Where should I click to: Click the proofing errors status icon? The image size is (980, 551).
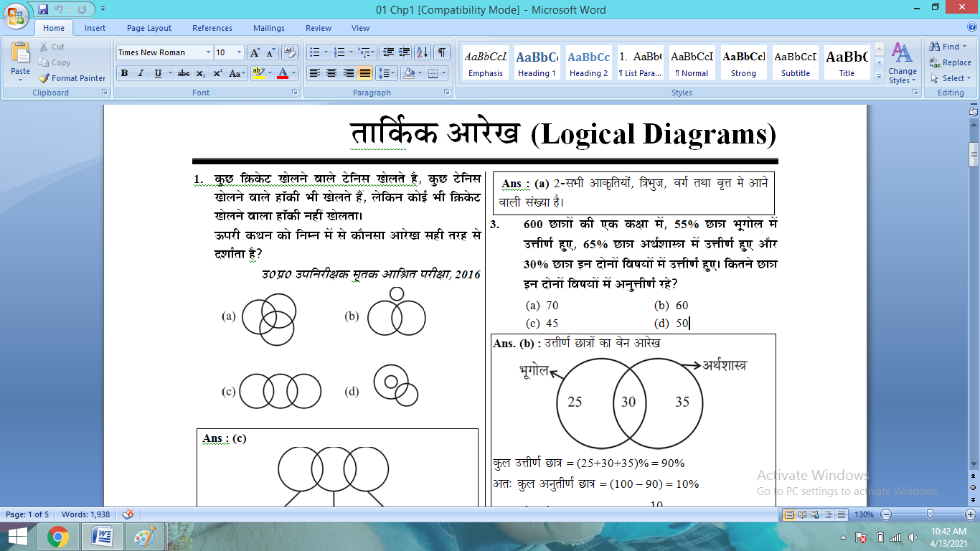(x=128, y=514)
